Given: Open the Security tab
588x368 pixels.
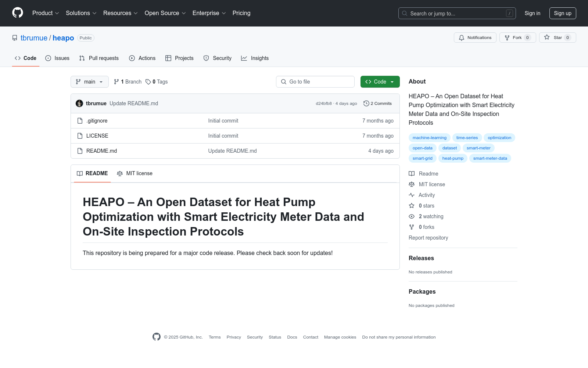Looking at the screenshot, I should (x=218, y=58).
